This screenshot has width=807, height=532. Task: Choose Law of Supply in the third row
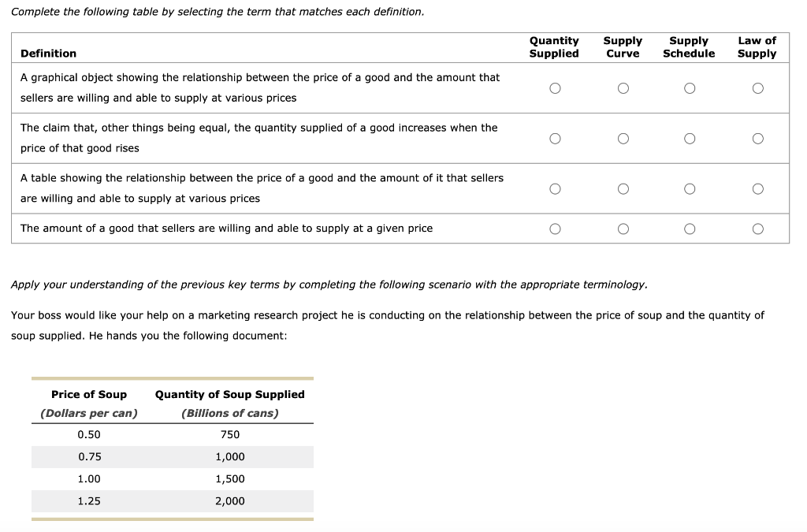coord(757,188)
